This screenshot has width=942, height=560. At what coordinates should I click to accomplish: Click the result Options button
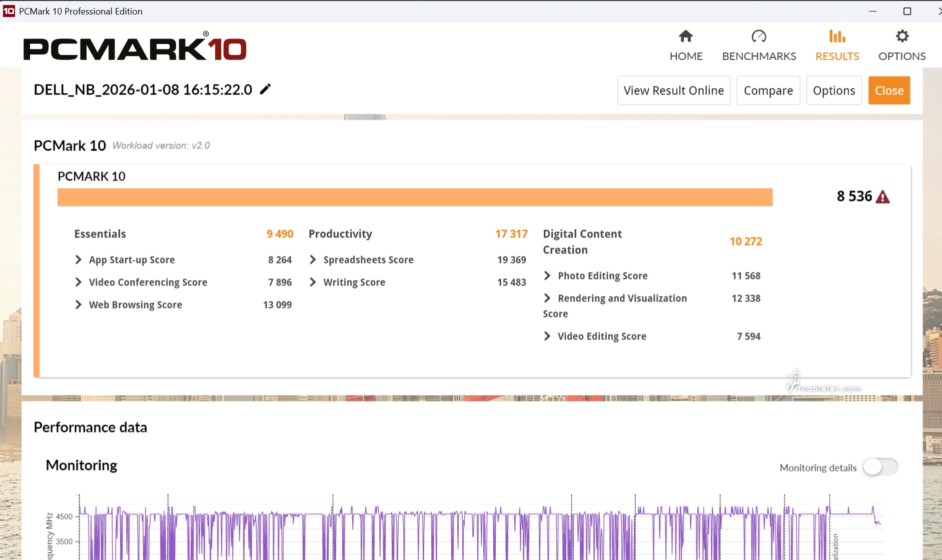pos(834,90)
